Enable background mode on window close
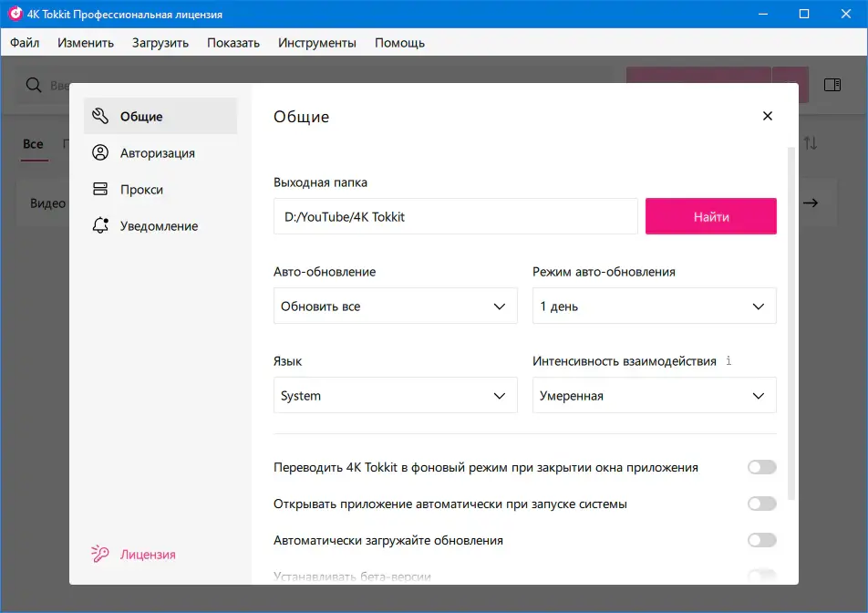The height and width of the screenshot is (613, 868). click(x=761, y=466)
